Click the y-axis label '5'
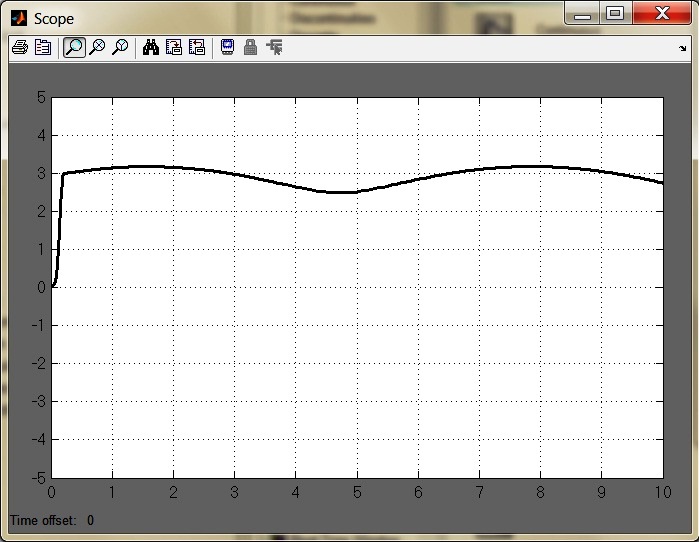 coord(41,97)
